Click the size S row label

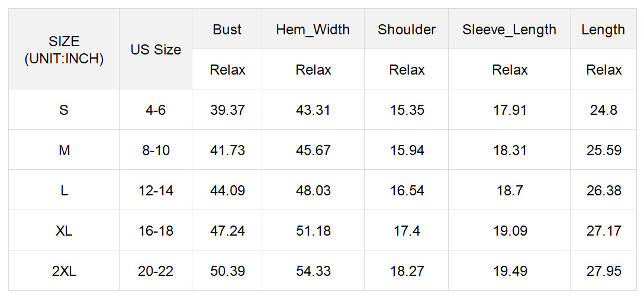[x=64, y=110]
